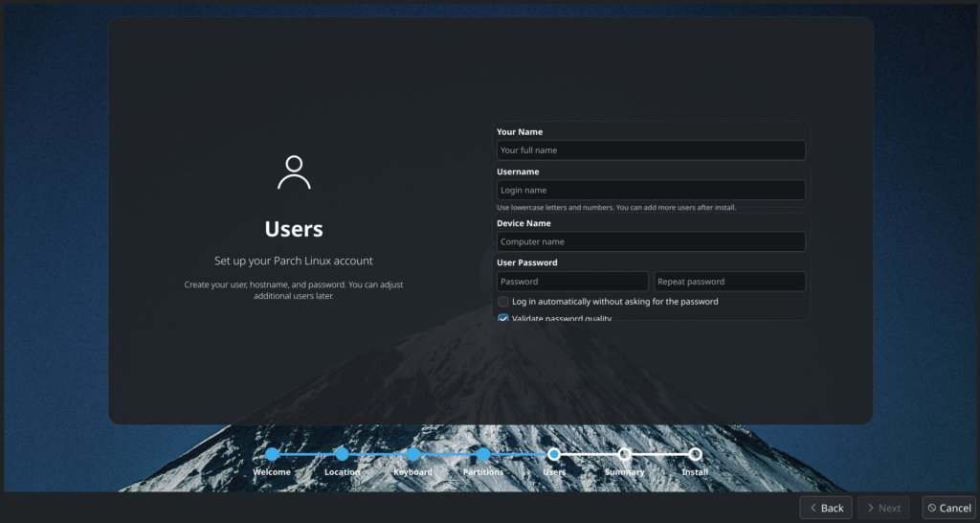Click the Your Name label

pyautogui.click(x=520, y=132)
